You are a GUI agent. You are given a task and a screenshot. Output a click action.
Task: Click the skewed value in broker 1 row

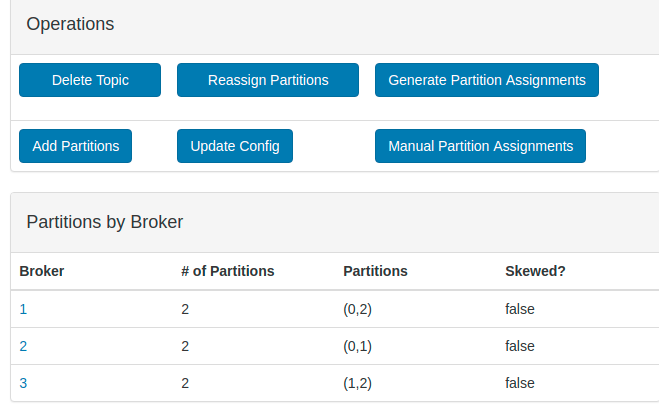click(x=520, y=309)
